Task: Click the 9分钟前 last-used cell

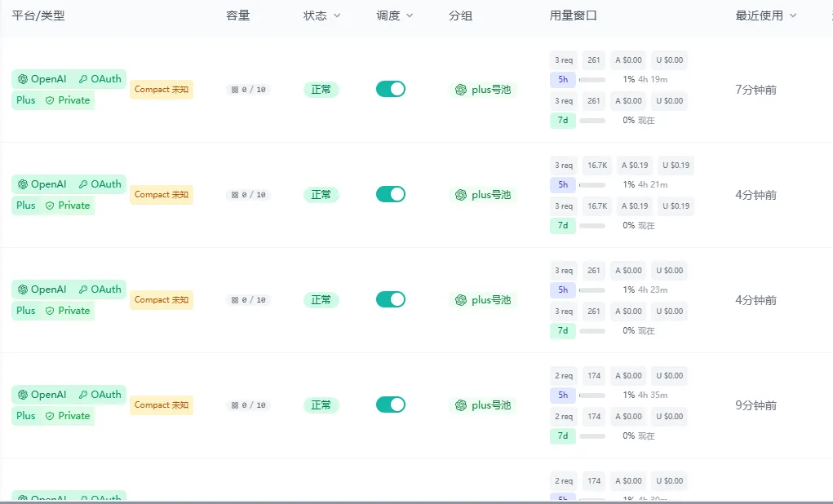Action: point(756,405)
